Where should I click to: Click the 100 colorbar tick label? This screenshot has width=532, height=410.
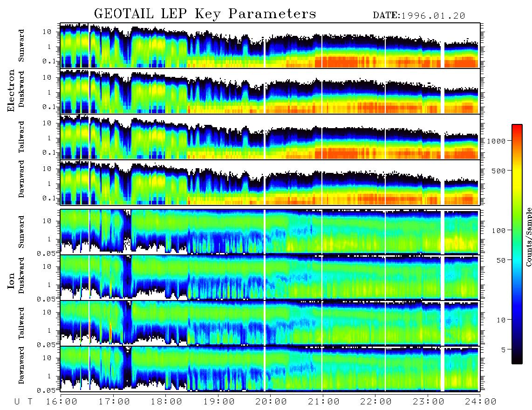[498, 231]
